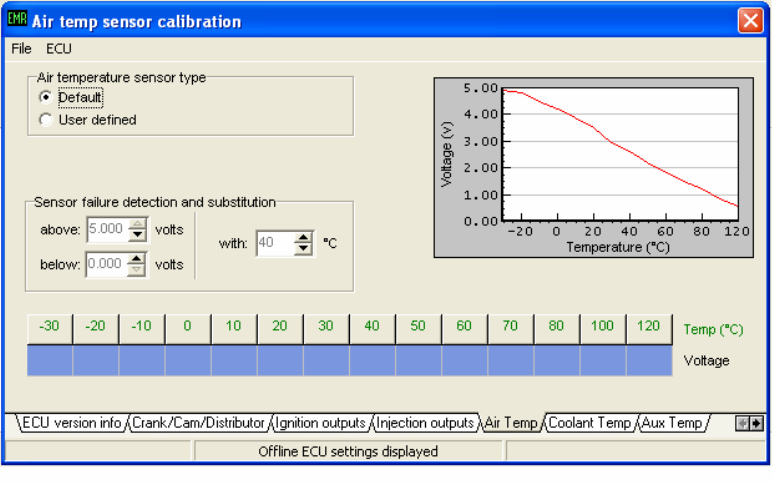Close the Air temp sensor calibration window

[x=750, y=21]
